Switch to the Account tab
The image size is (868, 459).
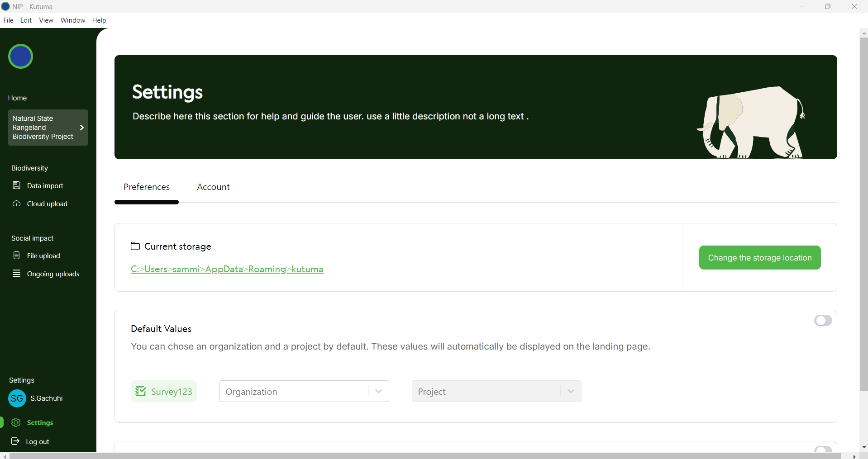coord(213,187)
